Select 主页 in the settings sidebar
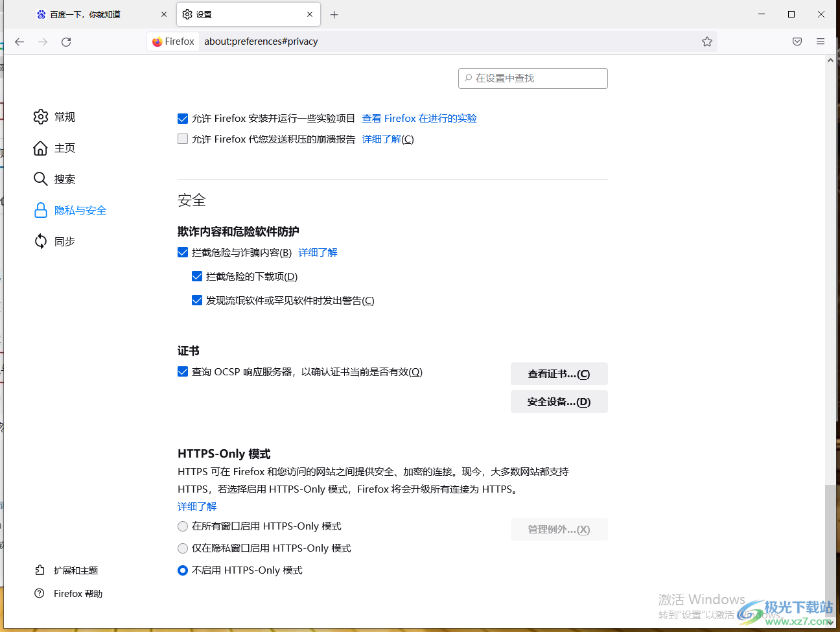The width and height of the screenshot is (840, 632). (65, 148)
